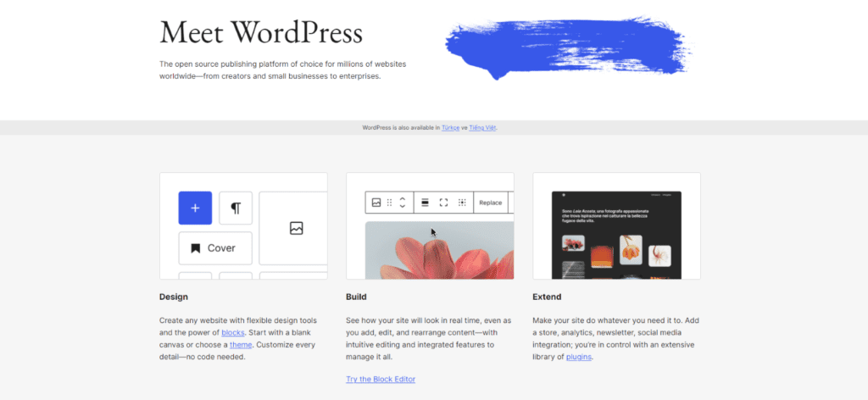Click the dark portfolio preview in Extend card
868x400 pixels.
(x=617, y=235)
